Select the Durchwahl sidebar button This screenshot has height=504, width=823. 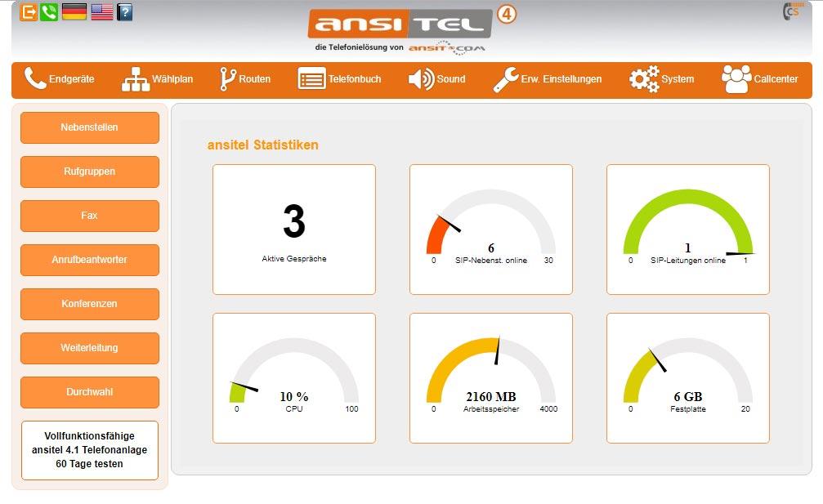(x=90, y=392)
